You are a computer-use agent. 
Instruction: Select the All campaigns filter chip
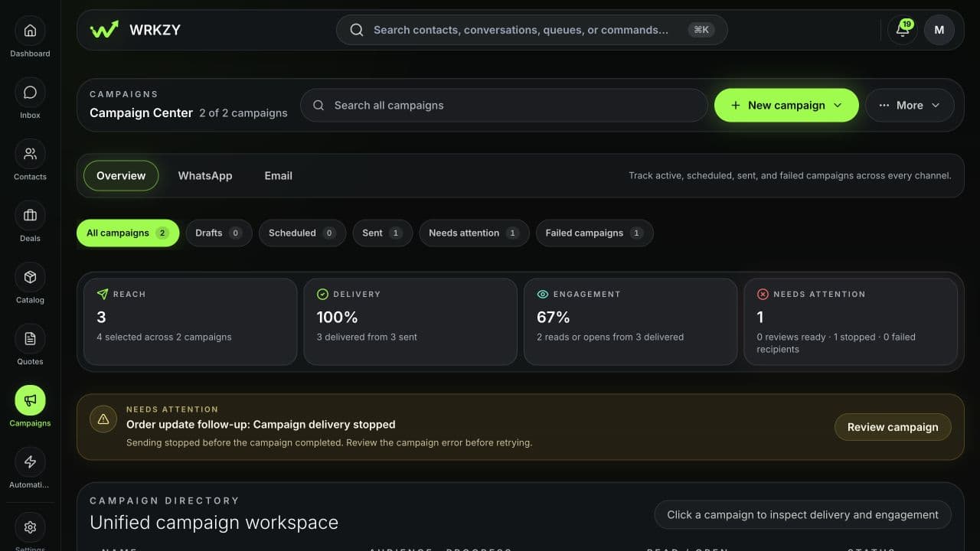[x=128, y=233]
